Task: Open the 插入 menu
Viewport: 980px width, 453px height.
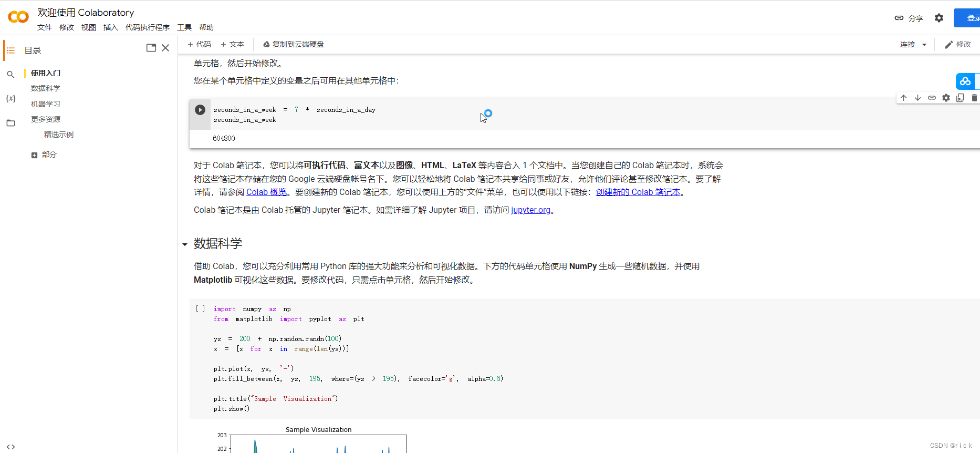Action: point(111,27)
